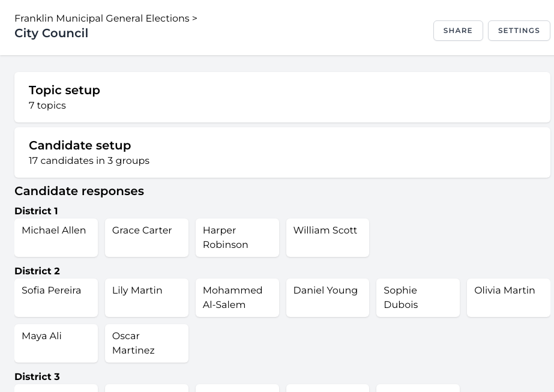
Task: Open Michael Allen's candidate card
Action: pyautogui.click(x=56, y=238)
